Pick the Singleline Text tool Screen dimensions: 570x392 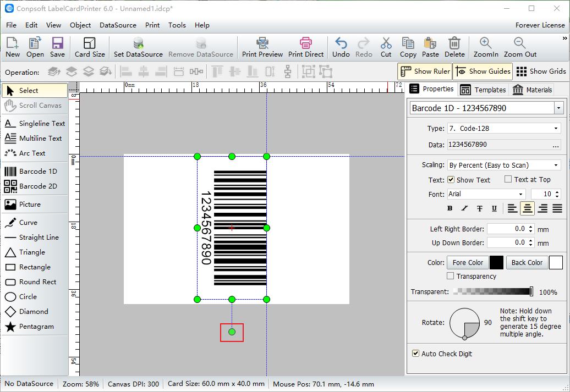pyautogui.click(x=35, y=124)
